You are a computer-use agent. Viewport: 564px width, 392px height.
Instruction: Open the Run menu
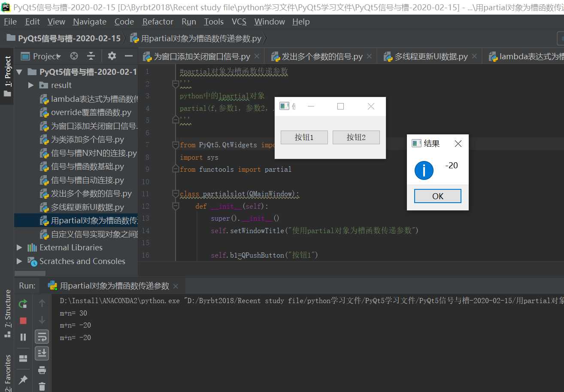click(188, 21)
